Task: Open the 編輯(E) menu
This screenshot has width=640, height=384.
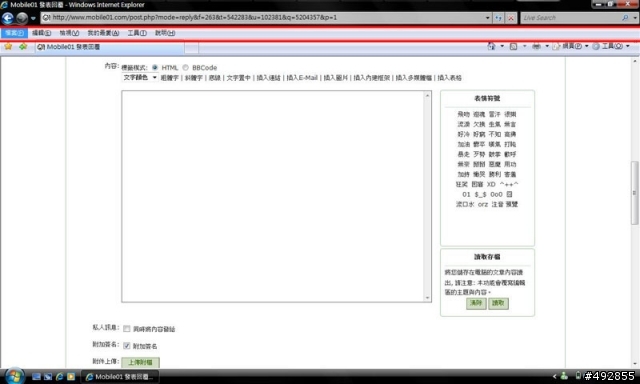Action: [42, 33]
